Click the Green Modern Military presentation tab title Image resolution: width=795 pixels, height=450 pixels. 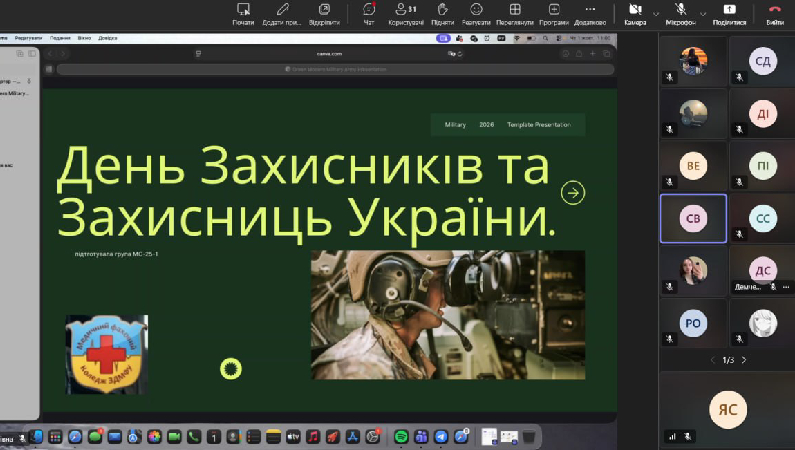click(x=336, y=69)
